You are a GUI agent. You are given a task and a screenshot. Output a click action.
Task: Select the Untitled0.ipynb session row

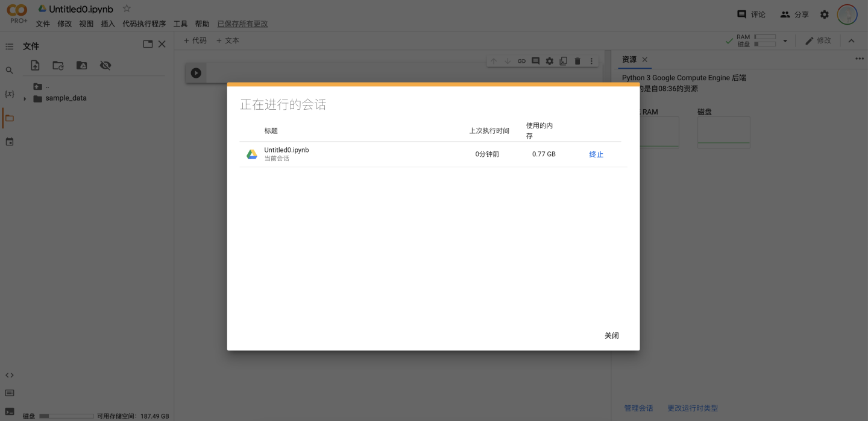click(433, 154)
